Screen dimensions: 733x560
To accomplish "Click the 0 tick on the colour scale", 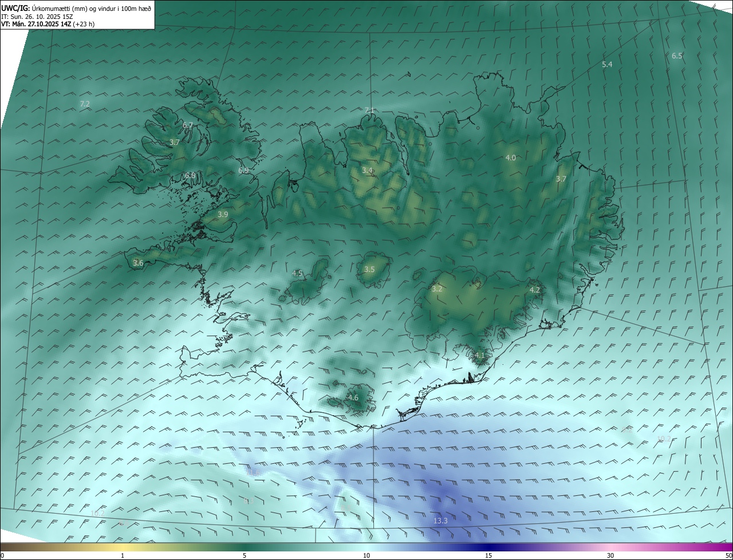I will click(x=2, y=555).
